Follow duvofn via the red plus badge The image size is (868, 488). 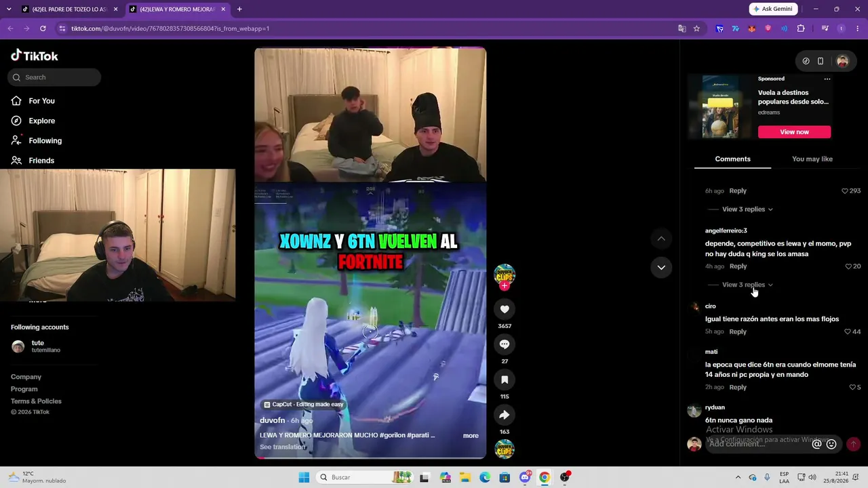pos(505,286)
